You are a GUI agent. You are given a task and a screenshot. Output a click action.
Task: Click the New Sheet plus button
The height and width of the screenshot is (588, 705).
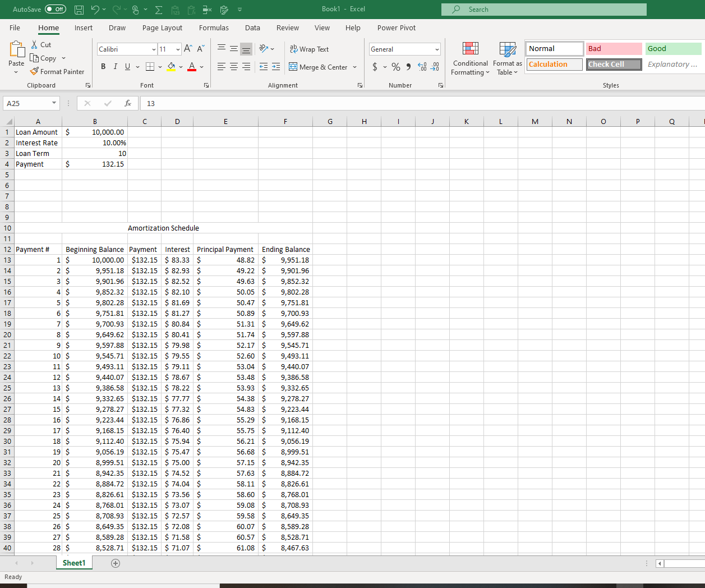pyautogui.click(x=116, y=563)
